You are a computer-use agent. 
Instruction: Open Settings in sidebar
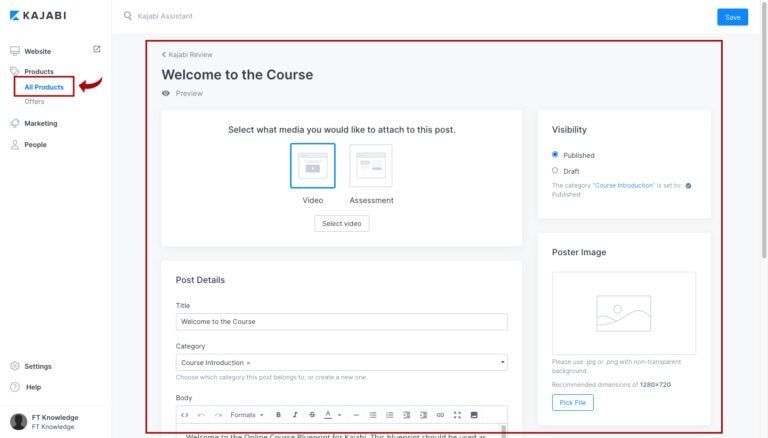[x=38, y=366]
